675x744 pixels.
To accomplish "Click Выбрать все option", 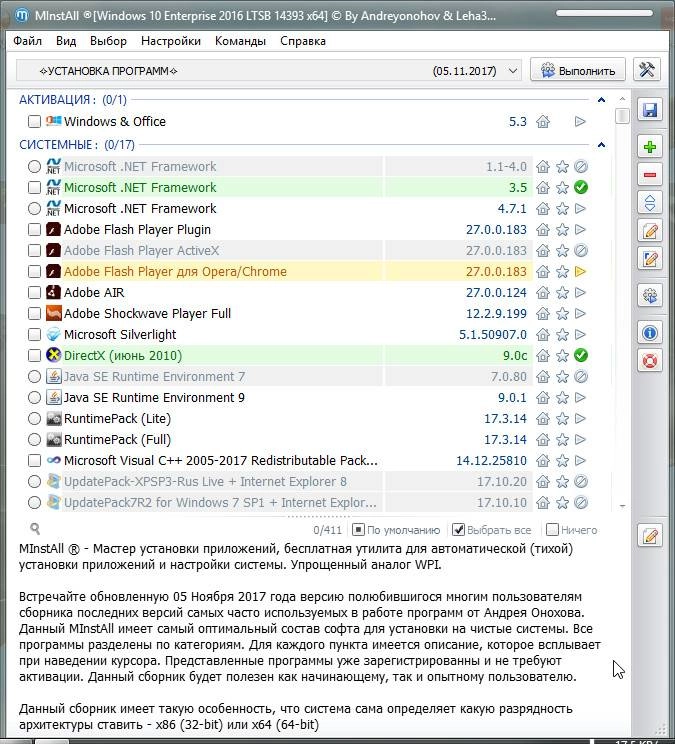I will [x=491, y=530].
